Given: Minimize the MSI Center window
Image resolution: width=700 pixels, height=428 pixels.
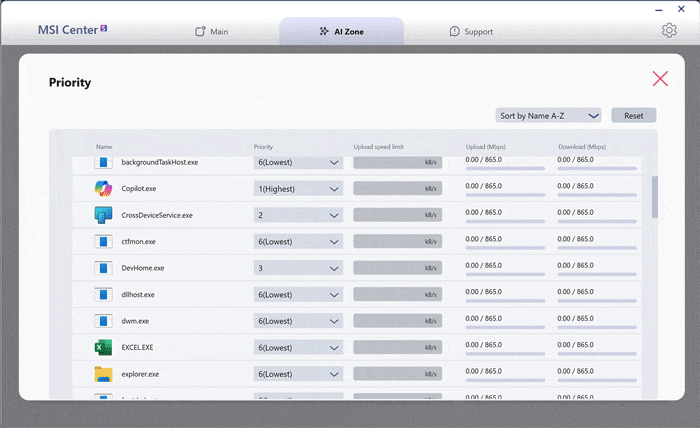Looking at the screenshot, I should [659, 10].
